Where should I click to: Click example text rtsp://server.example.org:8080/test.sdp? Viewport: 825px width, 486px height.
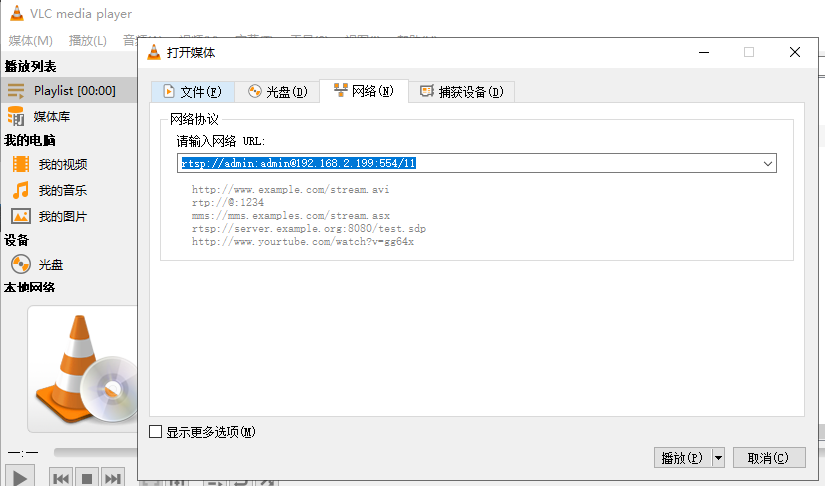tap(309, 229)
